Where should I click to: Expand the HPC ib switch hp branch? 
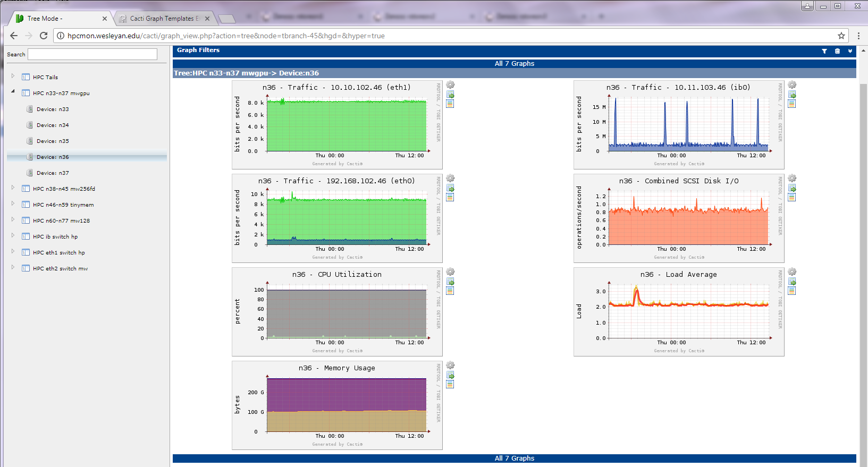pyautogui.click(x=13, y=235)
